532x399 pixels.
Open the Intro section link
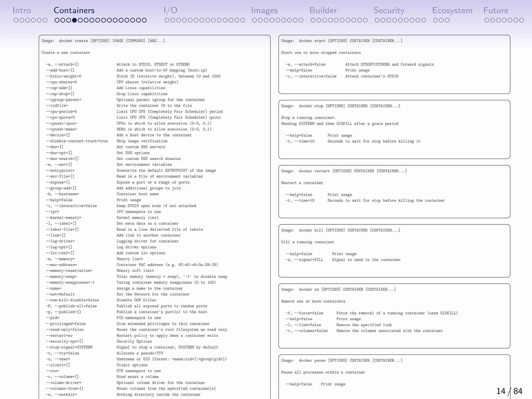pyautogui.click(x=22, y=10)
